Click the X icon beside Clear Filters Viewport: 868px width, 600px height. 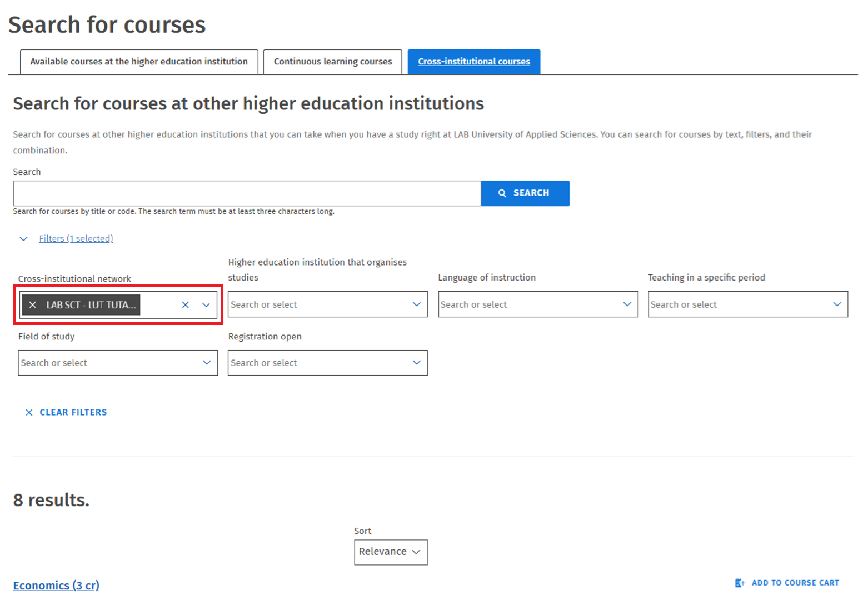click(29, 412)
